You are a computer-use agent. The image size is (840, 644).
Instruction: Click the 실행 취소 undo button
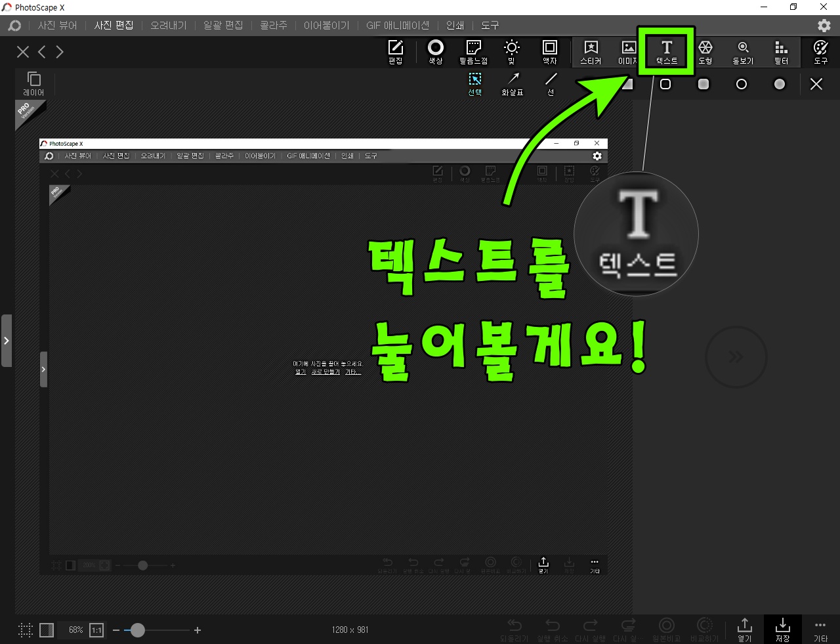point(553,630)
